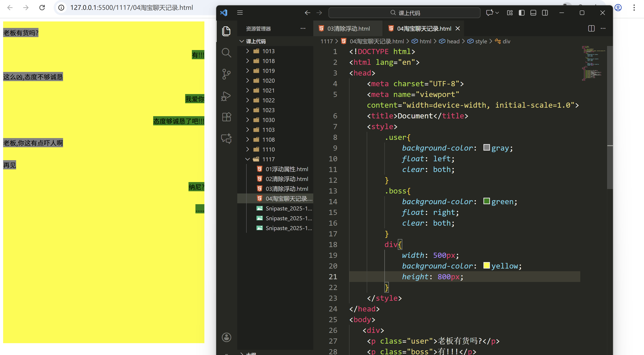Open the Source Control view
The width and height of the screenshot is (644, 355).
point(226,74)
